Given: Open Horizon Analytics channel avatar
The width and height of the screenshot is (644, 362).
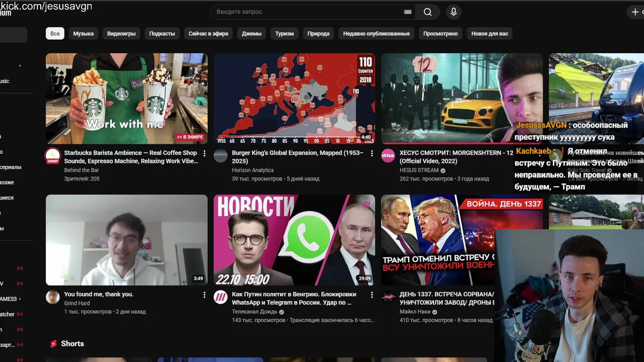Looking at the screenshot, I should 220,156.
